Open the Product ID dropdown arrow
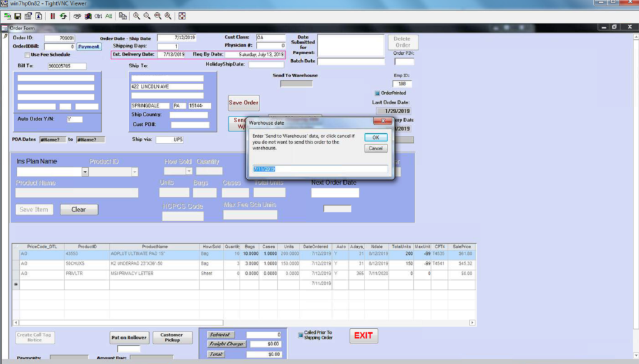 [x=134, y=171]
